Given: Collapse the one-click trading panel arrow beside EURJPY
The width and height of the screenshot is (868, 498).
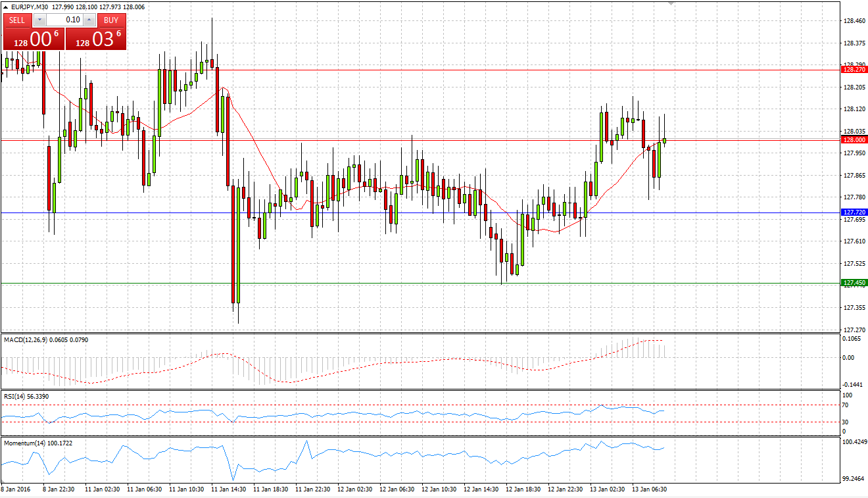Looking at the screenshot, I should [x=5, y=7].
